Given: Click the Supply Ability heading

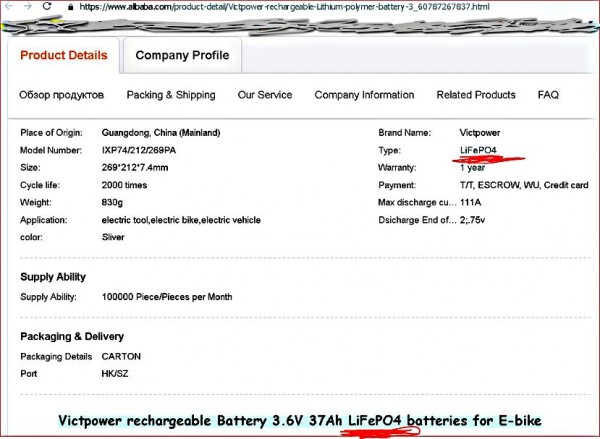Looking at the screenshot, I should (53, 277).
